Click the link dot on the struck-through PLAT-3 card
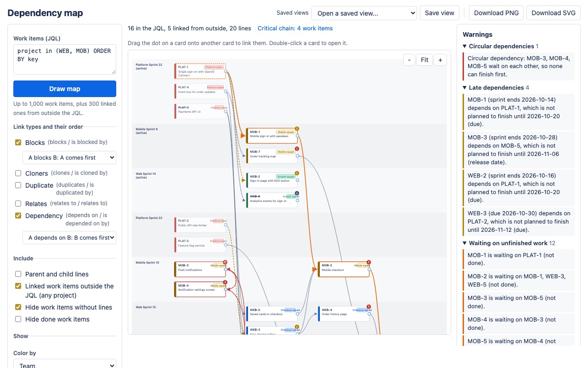 coord(226,111)
